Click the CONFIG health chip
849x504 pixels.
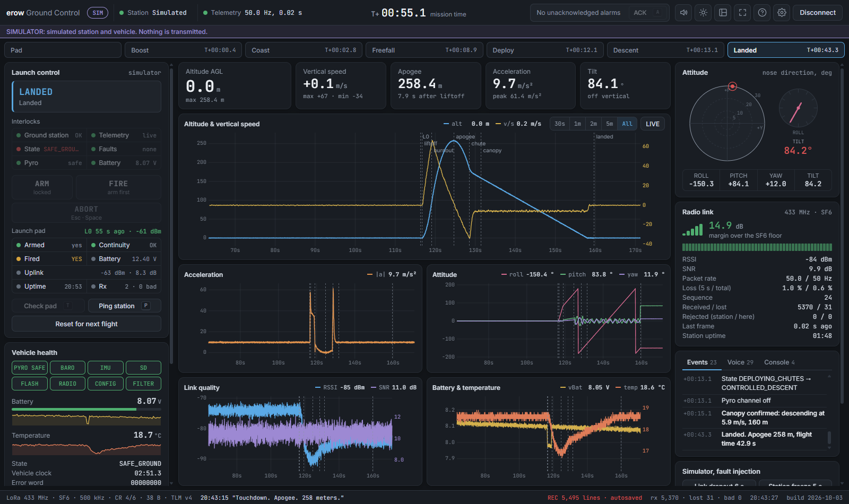pyautogui.click(x=106, y=384)
